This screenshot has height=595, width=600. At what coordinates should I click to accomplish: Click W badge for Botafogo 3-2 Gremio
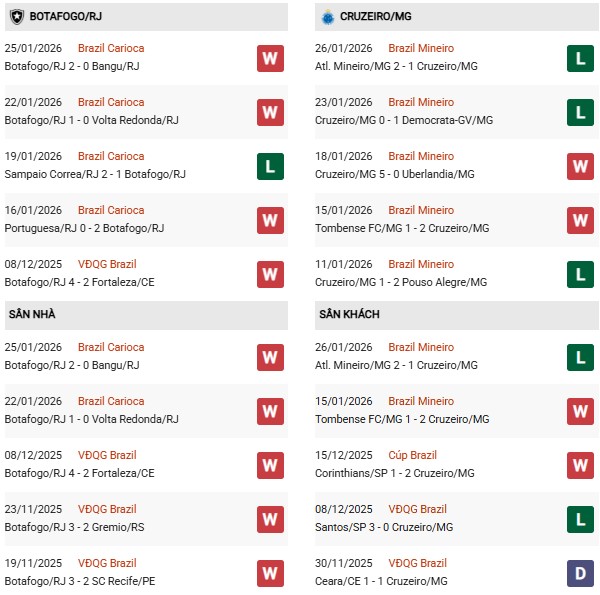coord(270,519)
